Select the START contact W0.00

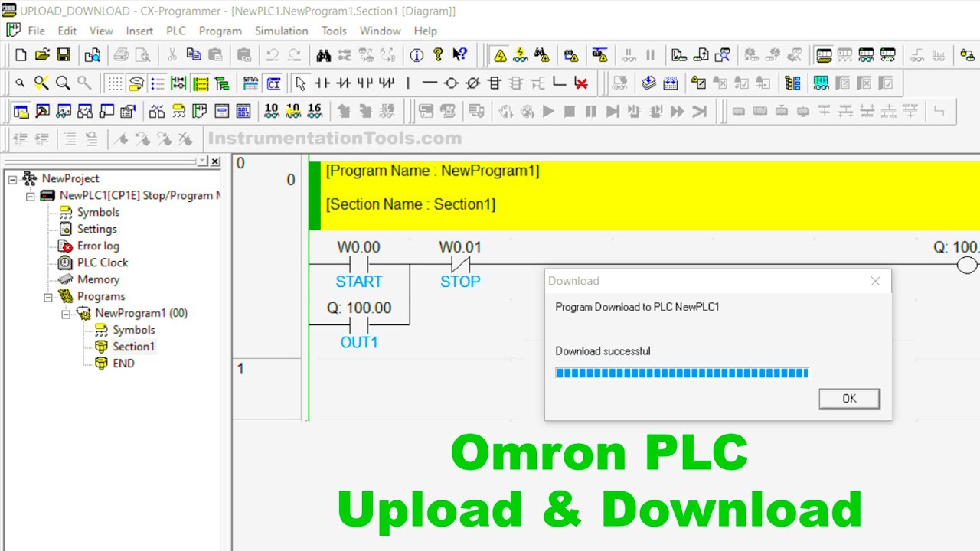[358, 264]
